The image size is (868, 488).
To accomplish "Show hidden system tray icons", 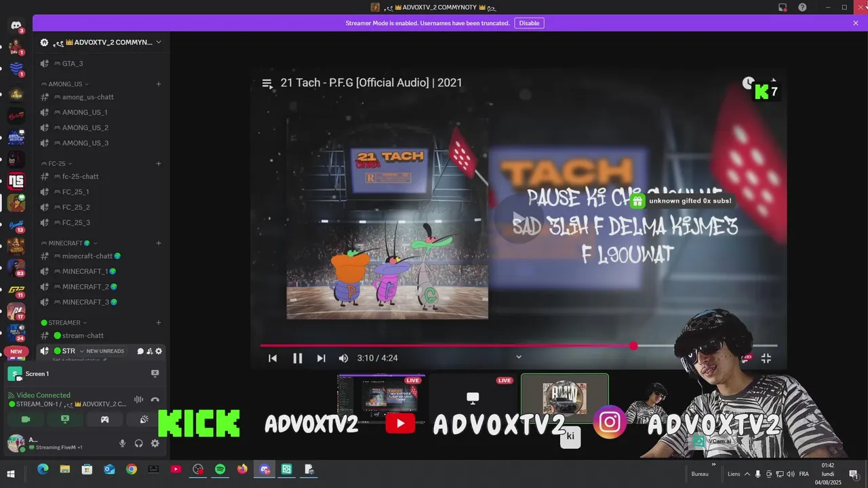I will (x=747, y=474).
